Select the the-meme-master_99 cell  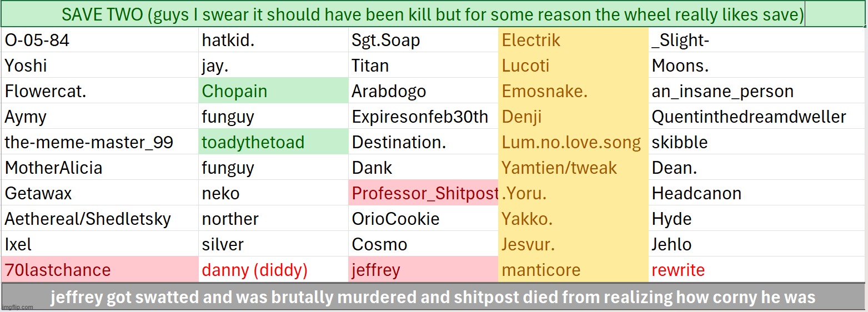(x=100, y=143)
